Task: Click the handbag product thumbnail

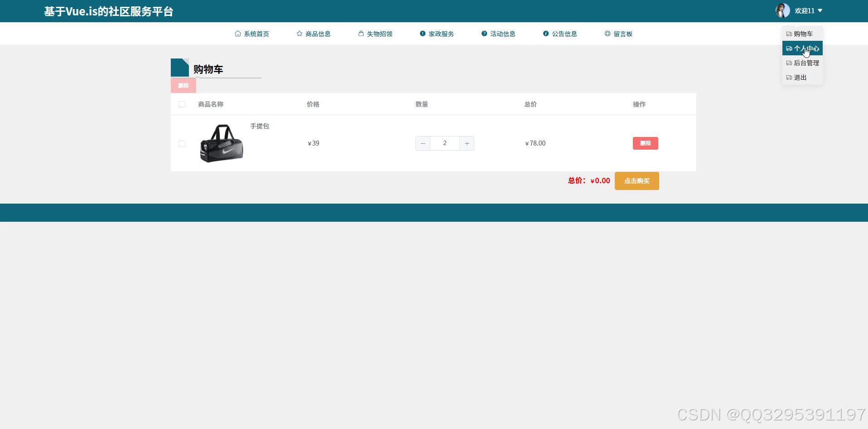Action: coord(222,143)
